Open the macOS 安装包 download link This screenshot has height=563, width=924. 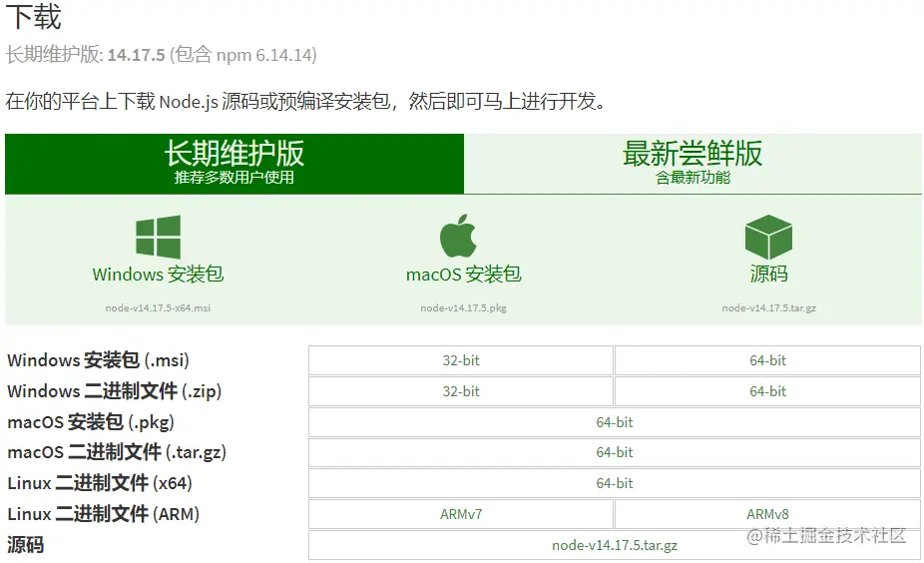click(464, 275)
